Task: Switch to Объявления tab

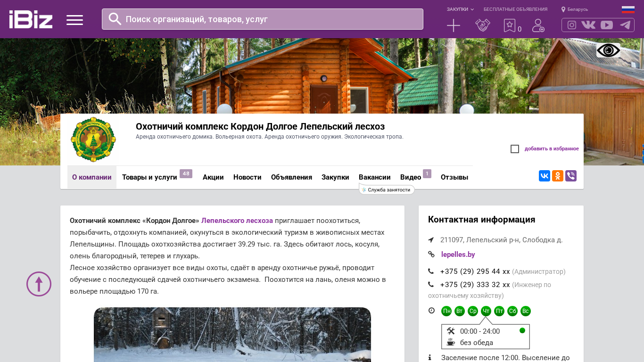Action: click(291, 177)
